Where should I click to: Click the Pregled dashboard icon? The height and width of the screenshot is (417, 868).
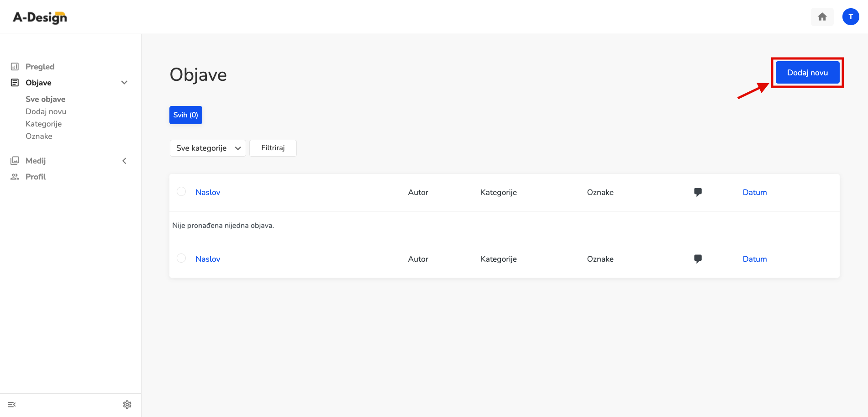click(15, 67)
